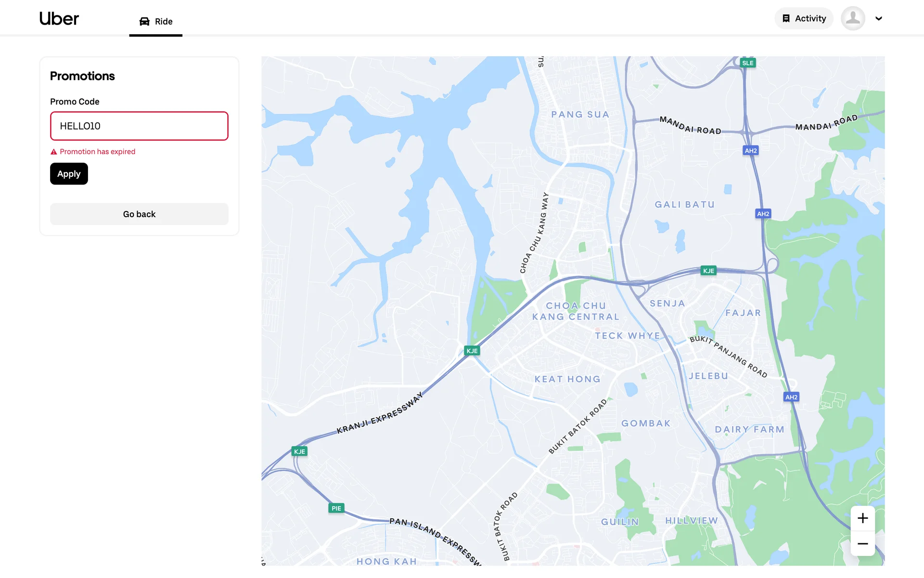Click the PIE expressway marker

[336, 508]
